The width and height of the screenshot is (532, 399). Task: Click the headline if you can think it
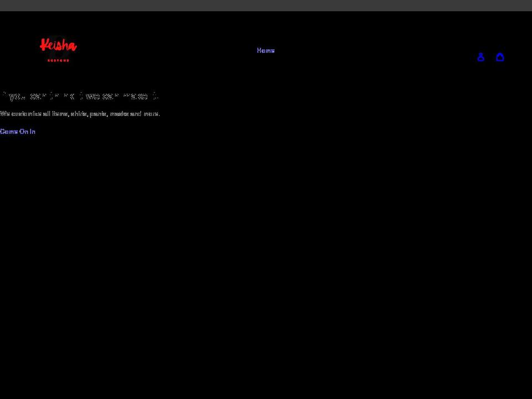pos(79,96)
